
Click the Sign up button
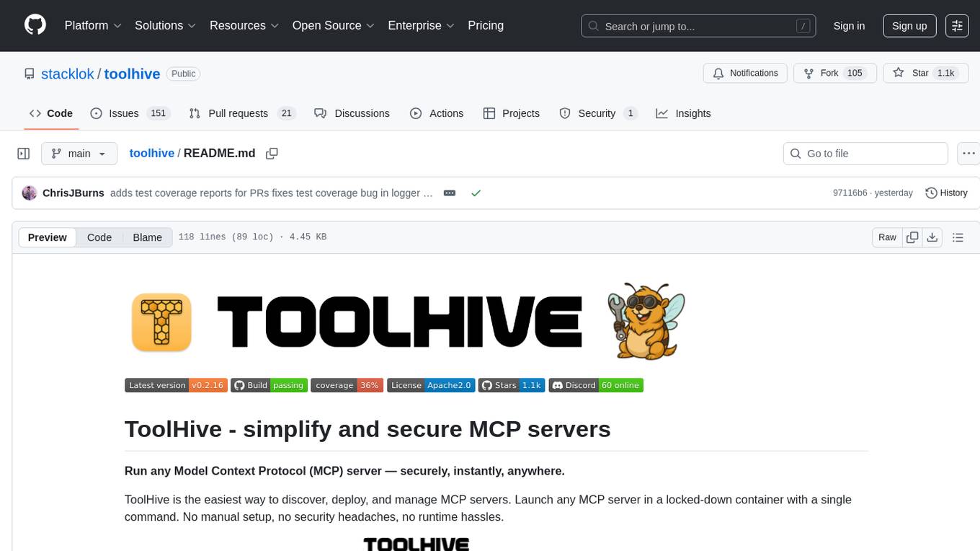tap(909, 26)
